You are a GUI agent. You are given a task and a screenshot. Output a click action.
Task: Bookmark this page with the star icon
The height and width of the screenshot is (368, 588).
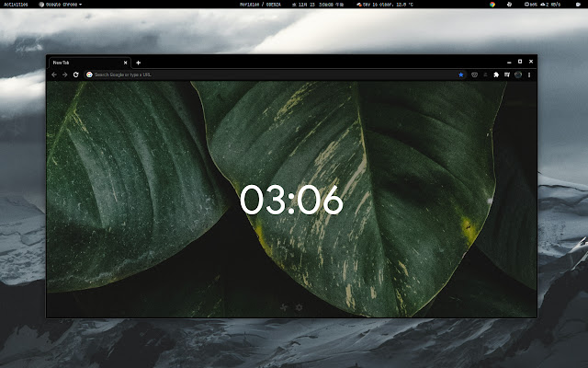460,75
